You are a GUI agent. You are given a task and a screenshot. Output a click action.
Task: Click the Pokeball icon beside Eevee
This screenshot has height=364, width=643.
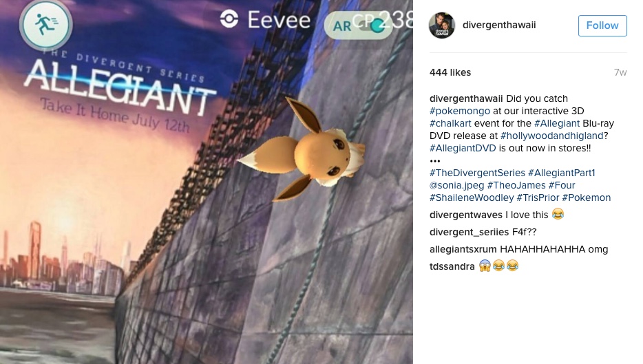[229, 19]
